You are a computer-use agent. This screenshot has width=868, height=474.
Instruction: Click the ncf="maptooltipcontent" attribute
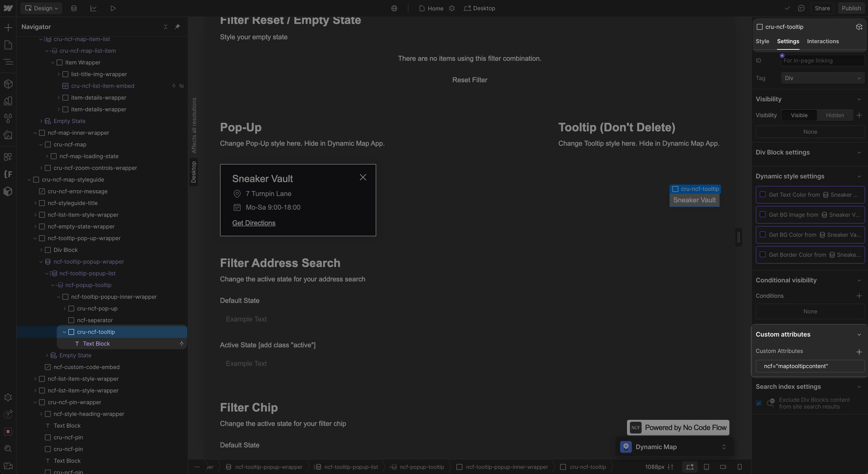tap(810, 366)
